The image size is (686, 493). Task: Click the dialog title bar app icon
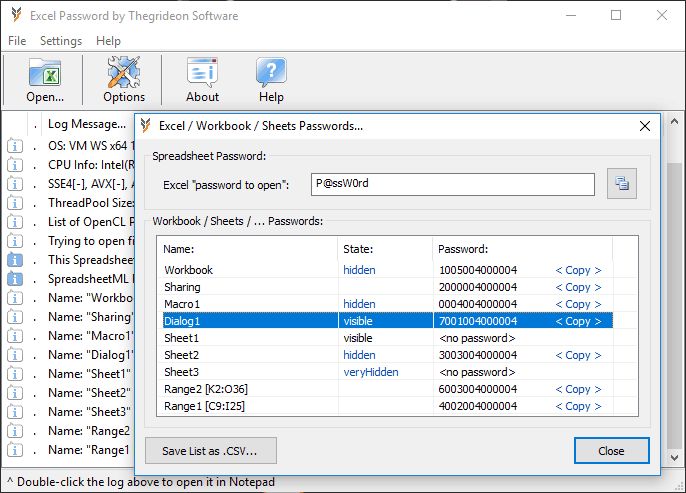tap(146, 126)
